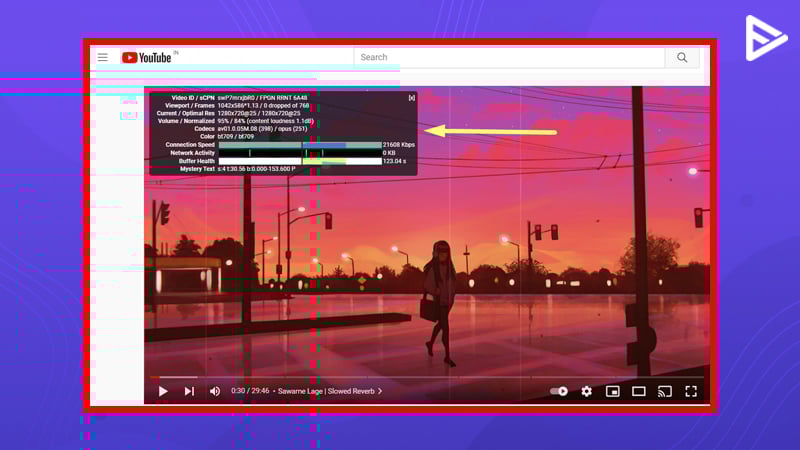Open player settings gear
This screenshot has height=450, width=800.
point(587,391)
